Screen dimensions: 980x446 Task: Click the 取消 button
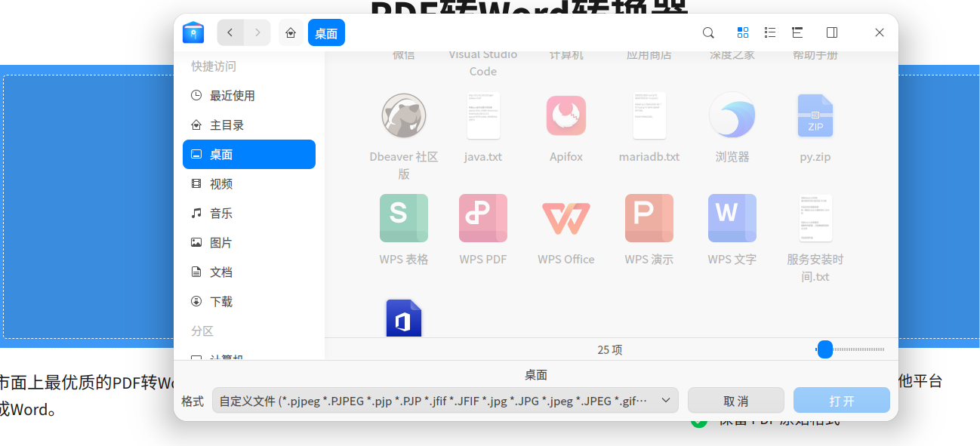click(x=736, y=401)
